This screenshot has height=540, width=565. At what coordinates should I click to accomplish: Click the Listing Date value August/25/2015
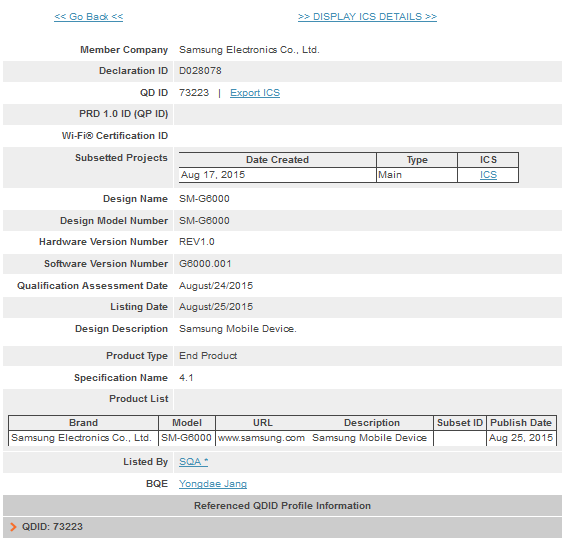click(x=216, y=307)
